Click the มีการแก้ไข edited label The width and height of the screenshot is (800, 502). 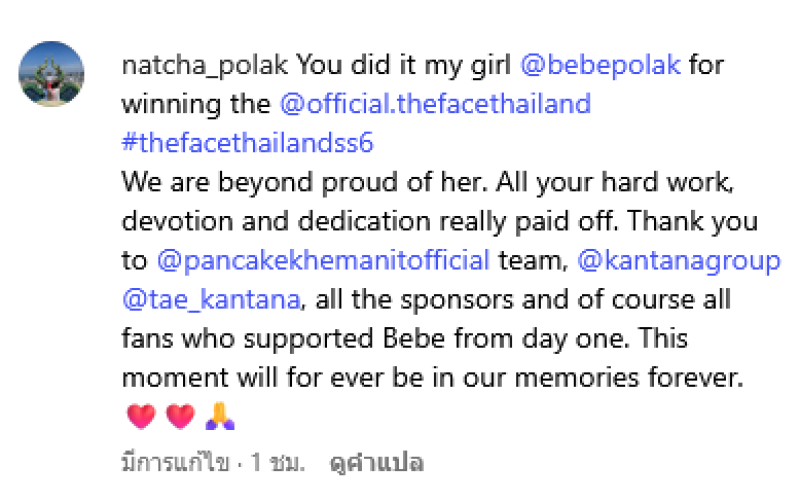pyautogui.click(x=171, y=463)
